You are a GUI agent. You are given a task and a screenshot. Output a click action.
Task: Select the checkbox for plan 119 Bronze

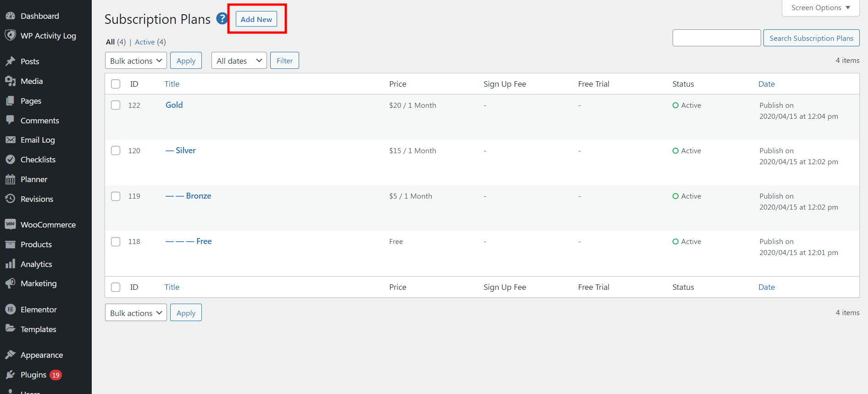tap(116, 196)
